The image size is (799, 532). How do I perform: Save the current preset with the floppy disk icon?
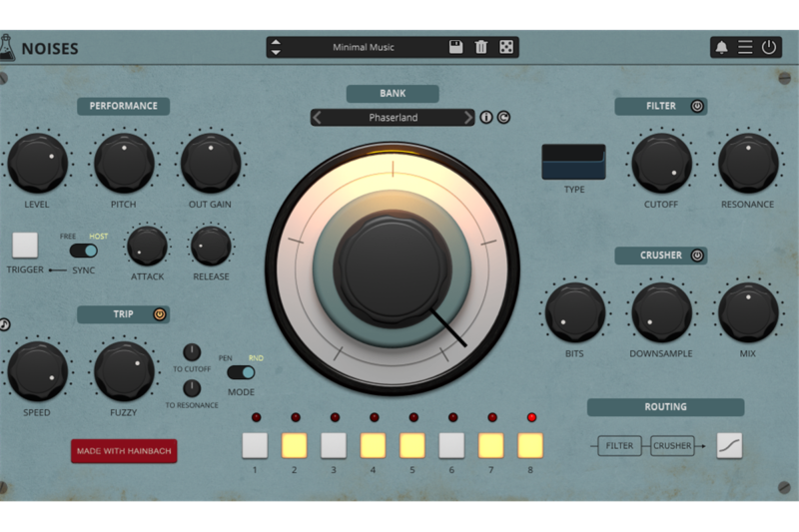[x=455, y=47]
